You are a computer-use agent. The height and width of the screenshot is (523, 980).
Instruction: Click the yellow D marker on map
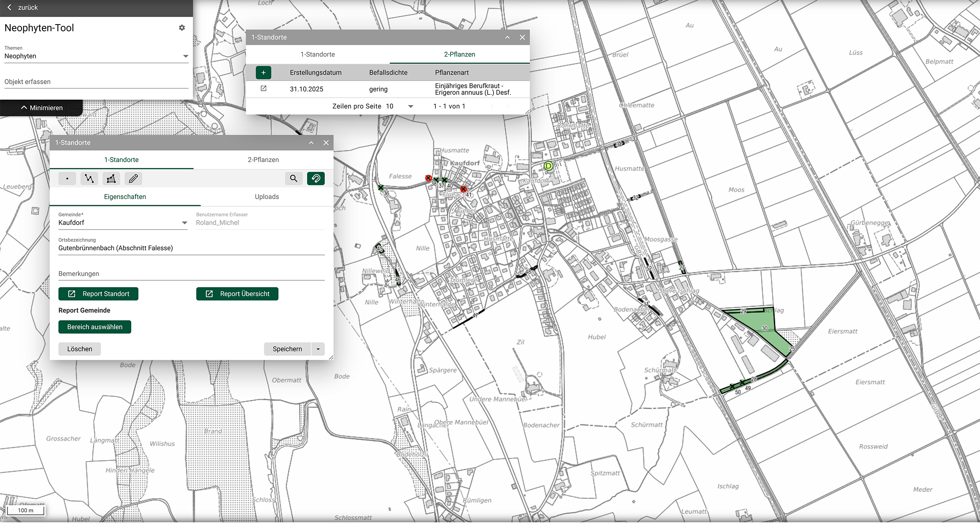click(x=548, y=166)
